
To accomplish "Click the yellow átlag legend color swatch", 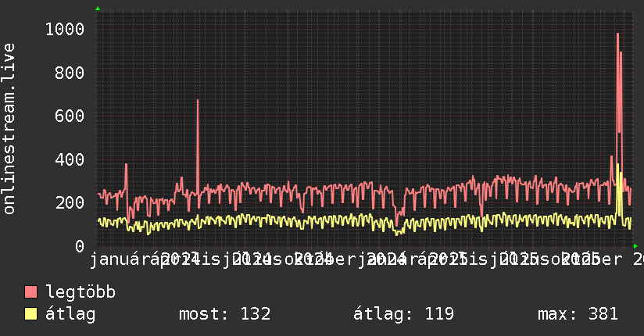I will click(31, 314).
